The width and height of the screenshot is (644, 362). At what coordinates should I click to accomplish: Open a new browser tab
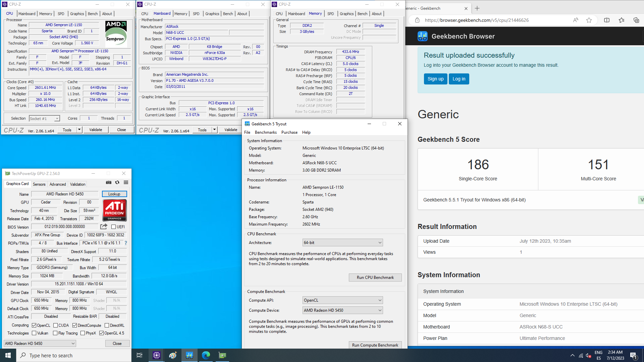pos(477,8)
